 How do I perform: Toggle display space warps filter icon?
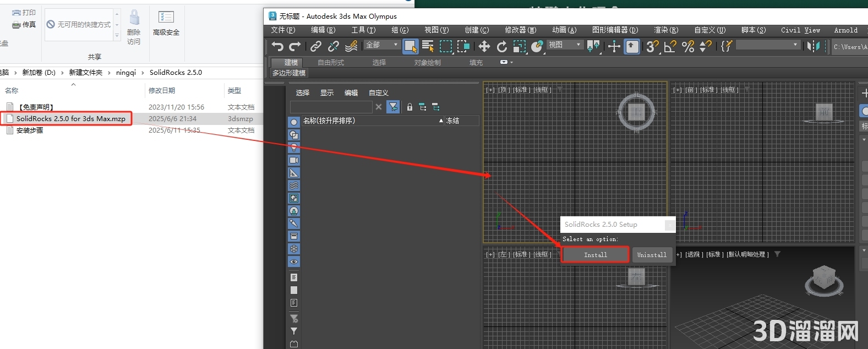point(294,186)
